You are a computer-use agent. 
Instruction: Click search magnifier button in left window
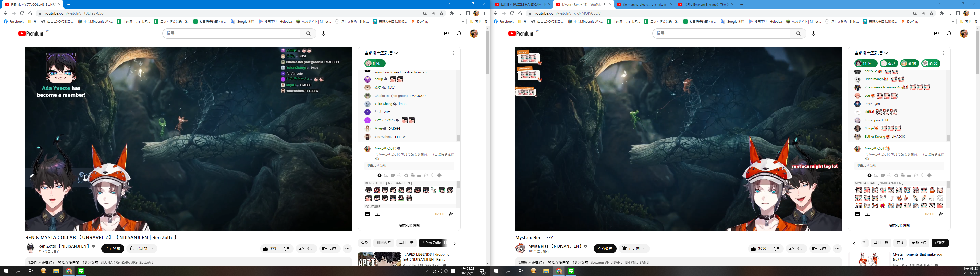pos(308,33)
